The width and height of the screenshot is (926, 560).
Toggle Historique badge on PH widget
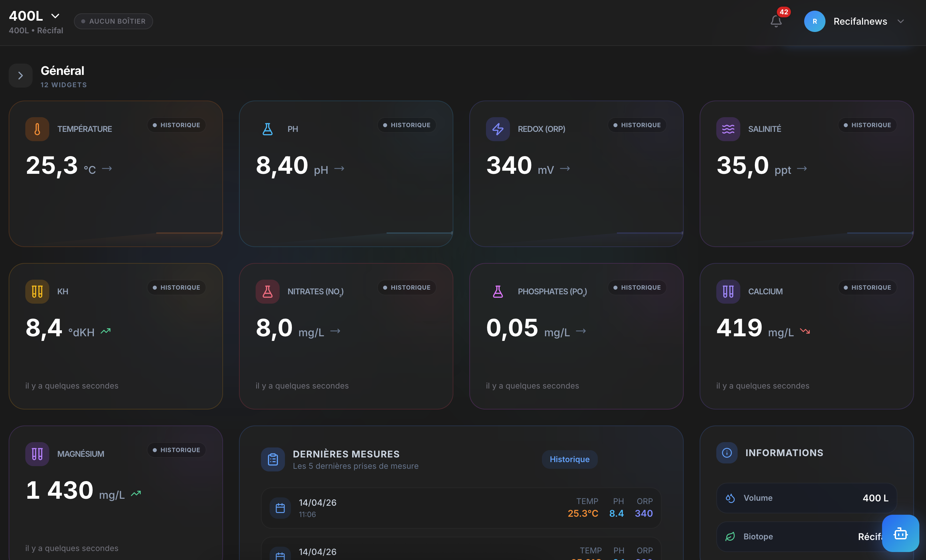click(407, 125)
